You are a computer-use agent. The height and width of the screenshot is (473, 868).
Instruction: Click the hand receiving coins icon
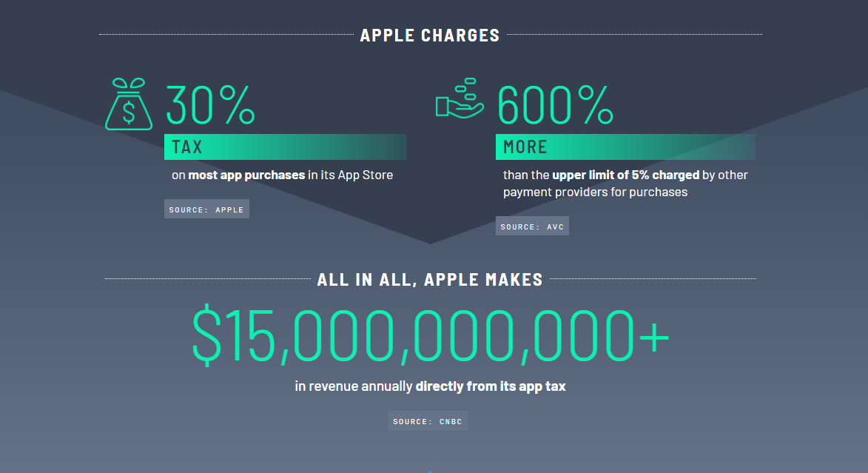(x=460, y=98)
